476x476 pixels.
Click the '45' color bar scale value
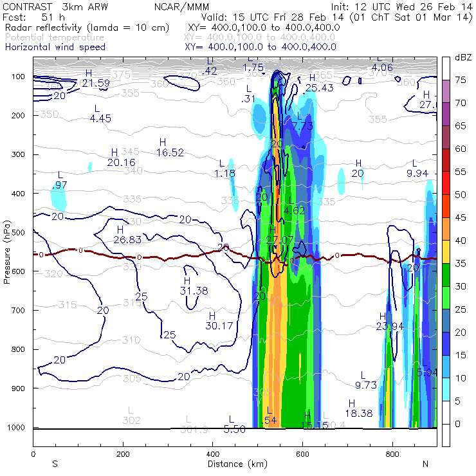point(460,217)
